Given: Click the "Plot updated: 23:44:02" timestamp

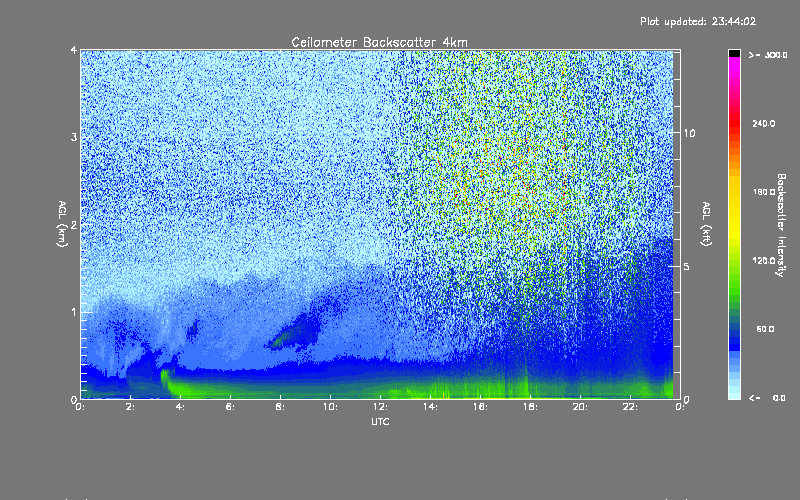Looking at the screenshot, I should [x=698, y=21].
